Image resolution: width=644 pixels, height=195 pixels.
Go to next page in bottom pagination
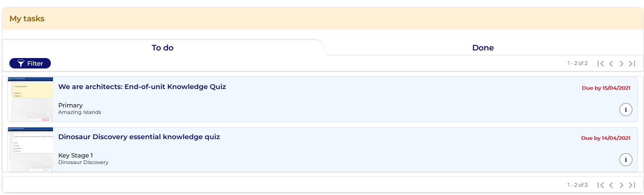coord(621,185)
